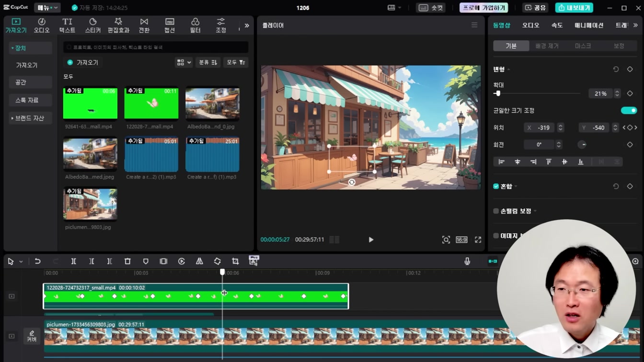Viewport: 644px width, 362px height.
Task: Click the mirror flip icon
Action: click(x=199, y=261)
